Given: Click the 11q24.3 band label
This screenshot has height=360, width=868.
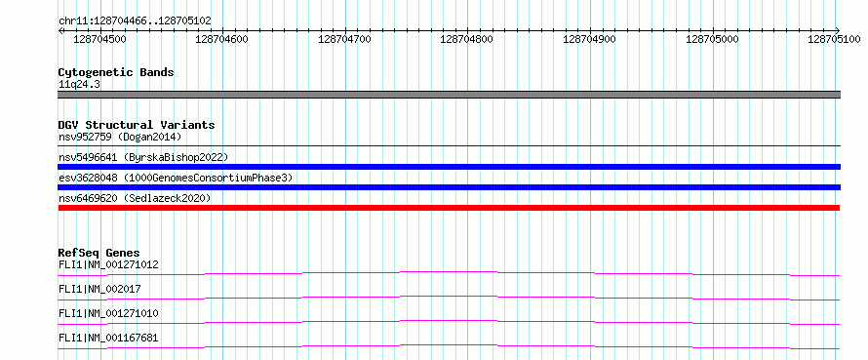Looking at the screenshot, I should click(x=79, y=85).
